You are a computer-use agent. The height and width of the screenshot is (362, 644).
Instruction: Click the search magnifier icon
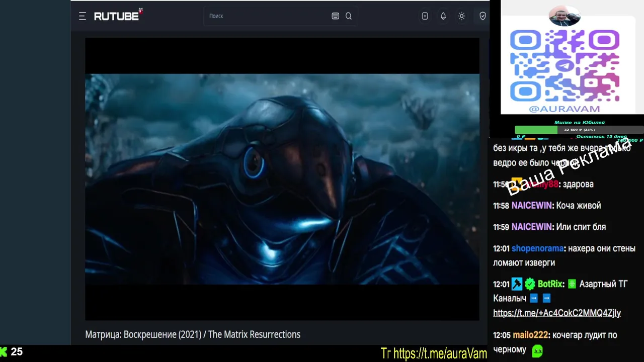[x=349, y=16]
